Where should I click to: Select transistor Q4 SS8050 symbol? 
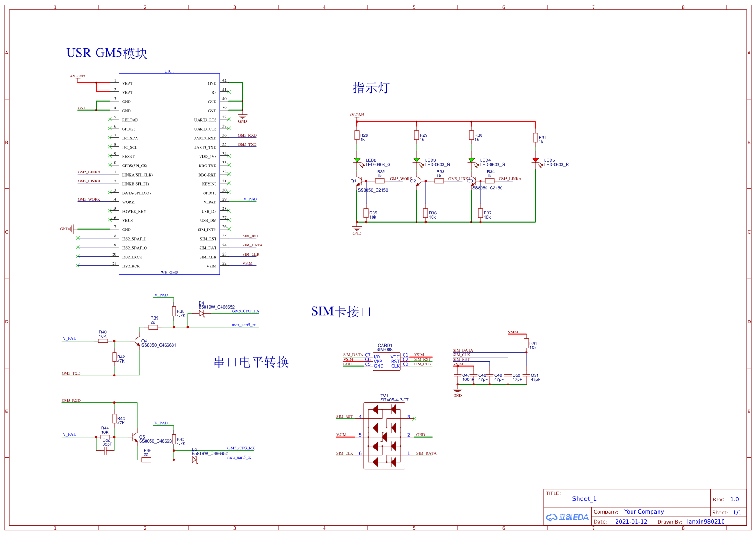tap(136, 342)
